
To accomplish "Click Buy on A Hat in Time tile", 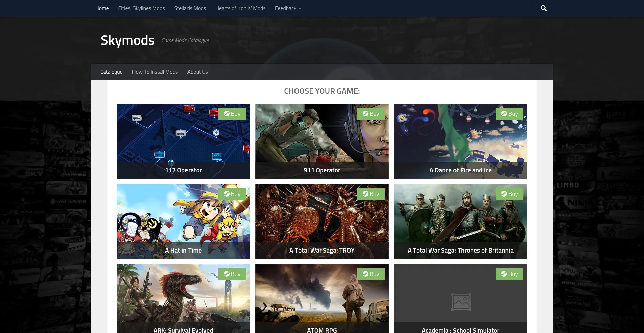I will [232, 194].
